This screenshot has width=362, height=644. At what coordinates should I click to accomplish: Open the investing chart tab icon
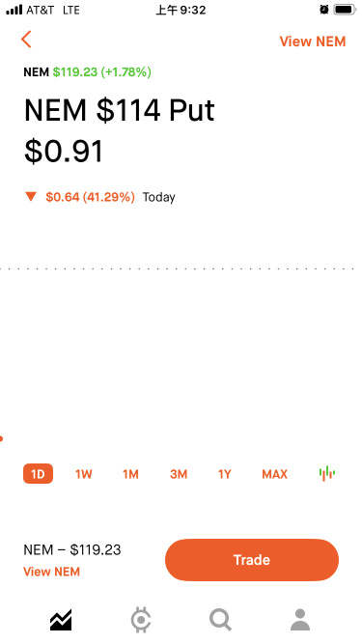tap(61, 620)
